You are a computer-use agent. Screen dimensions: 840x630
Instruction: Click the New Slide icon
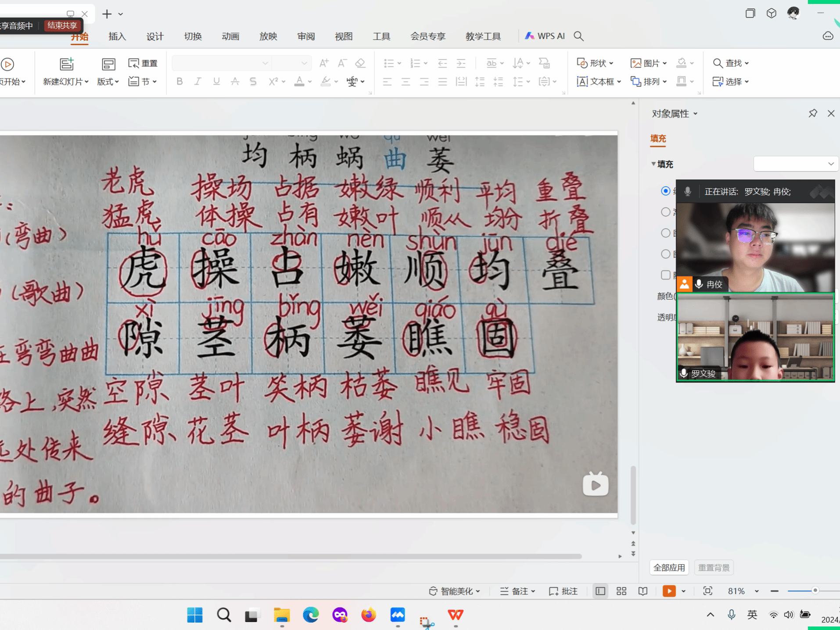click(x=66, y=64)
